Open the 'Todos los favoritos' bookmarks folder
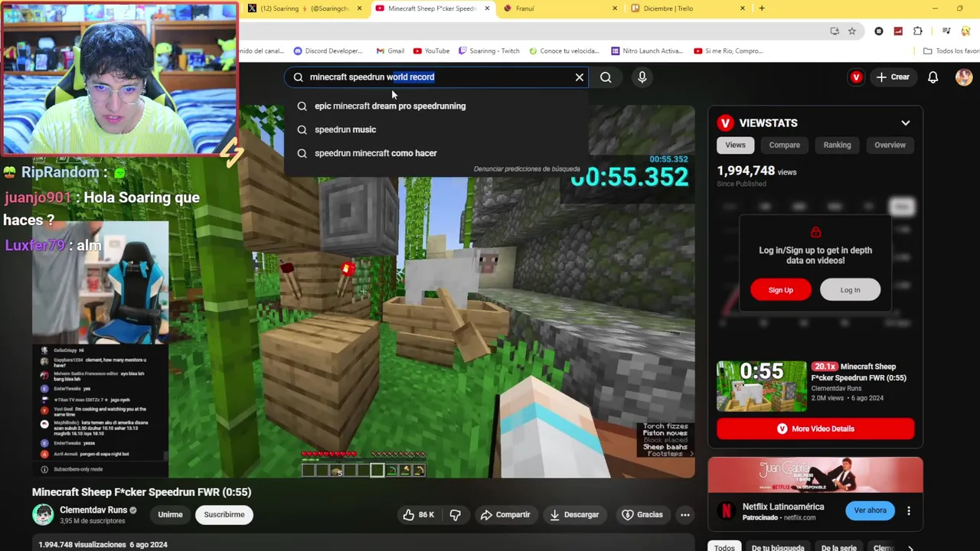This screenshot has width=980, height=551. [x=952, y=51]
